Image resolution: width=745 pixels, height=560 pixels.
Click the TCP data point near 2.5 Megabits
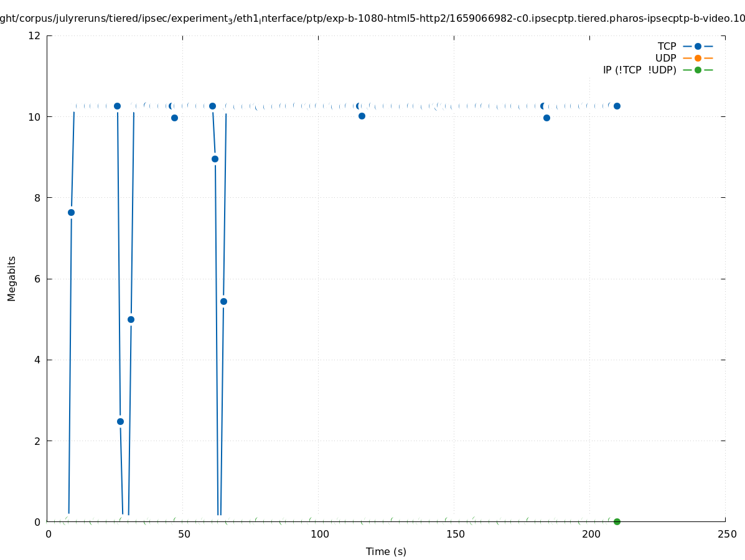coord(120,421)
